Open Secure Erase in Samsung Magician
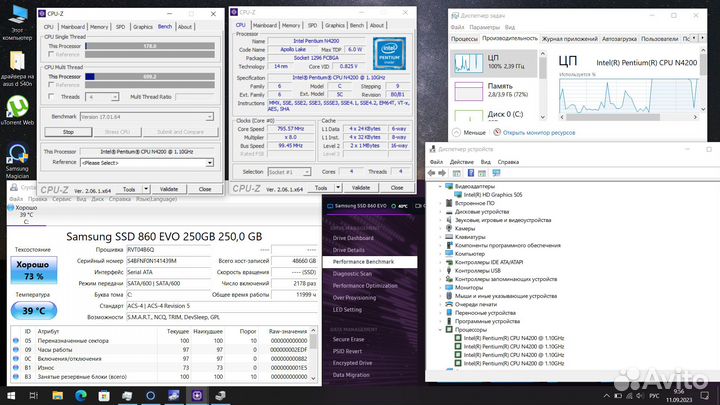Screen dimensions: 720x405 (x=348, y=339)
